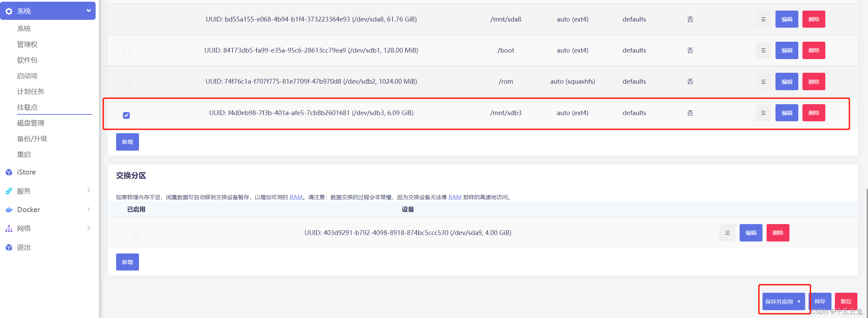Click 删除 for the /mnt/sda8 row

pos(814,19)
